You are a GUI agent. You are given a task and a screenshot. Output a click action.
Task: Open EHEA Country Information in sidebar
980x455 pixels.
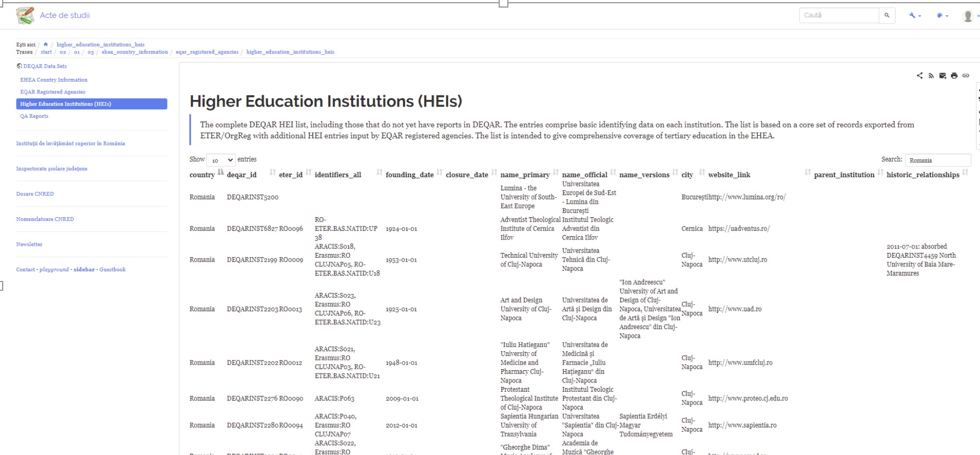click(54, 79)
